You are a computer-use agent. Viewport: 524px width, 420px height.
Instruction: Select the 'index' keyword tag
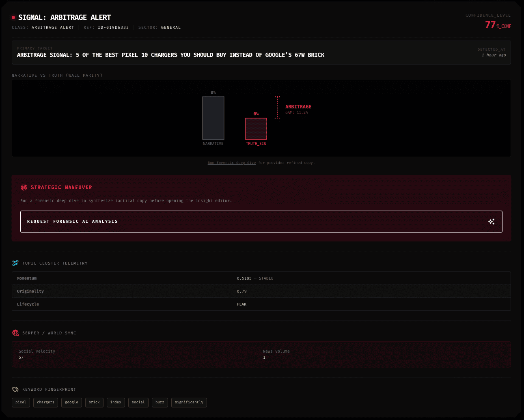[x=116, y=402]
